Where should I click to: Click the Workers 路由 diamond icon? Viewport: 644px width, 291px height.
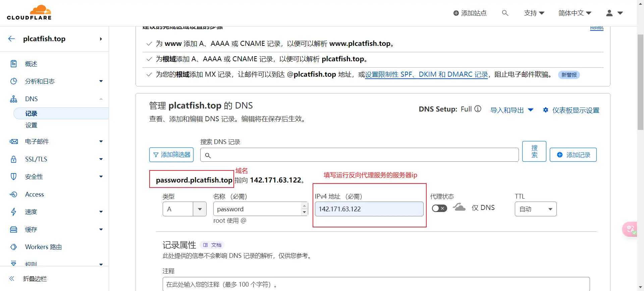(x=13, y=247)
